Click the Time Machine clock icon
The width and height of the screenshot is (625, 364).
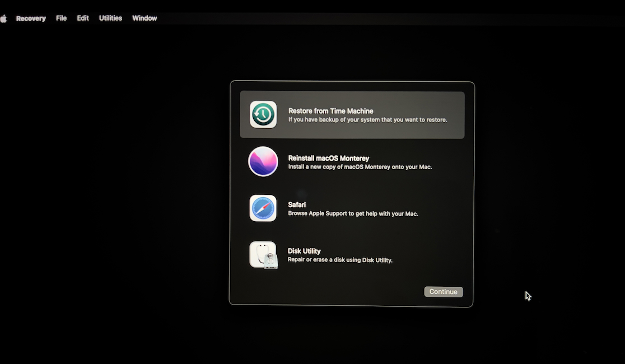point(263,114)
